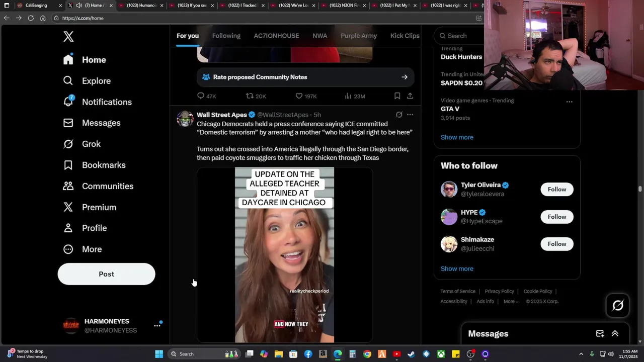Screen dimensions: 644x362
Task: Open File Explorer from taskbar
Action: click(x=279, y=354)
